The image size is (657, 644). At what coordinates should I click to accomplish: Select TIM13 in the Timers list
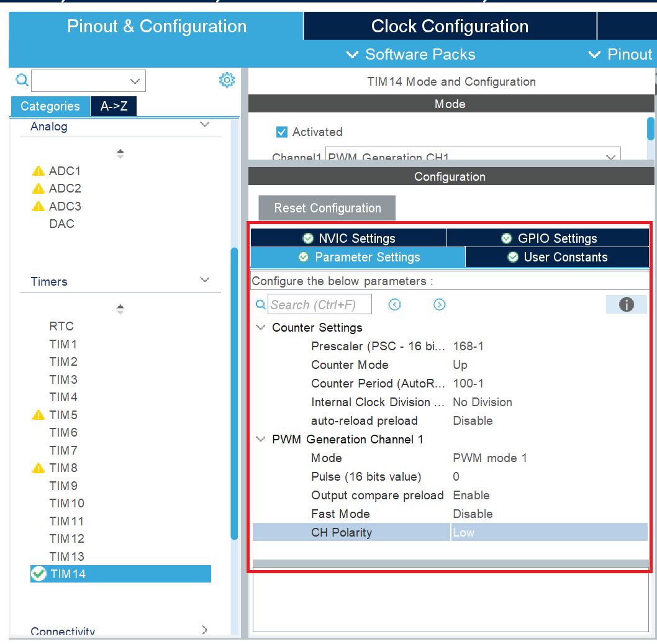point(66,556)
